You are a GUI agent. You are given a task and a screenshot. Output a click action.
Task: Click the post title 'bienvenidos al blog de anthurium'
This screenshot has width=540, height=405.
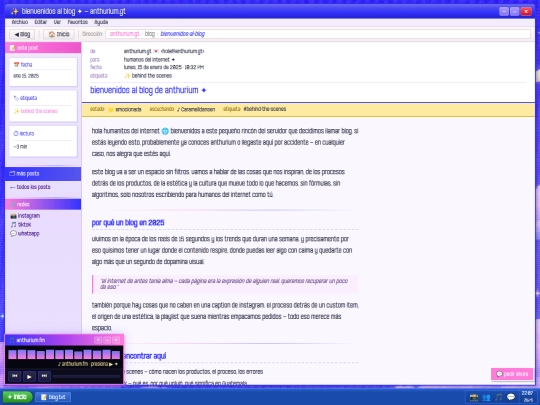(148, 90)
